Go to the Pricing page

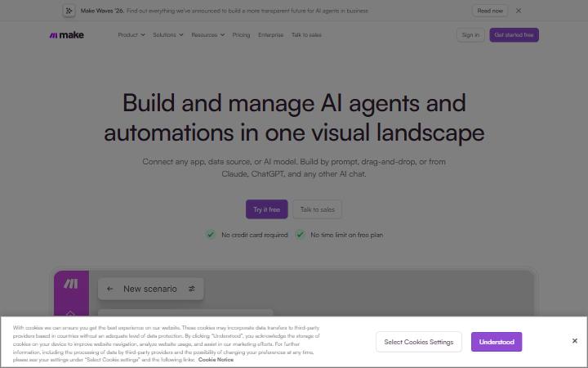[241, 35]
